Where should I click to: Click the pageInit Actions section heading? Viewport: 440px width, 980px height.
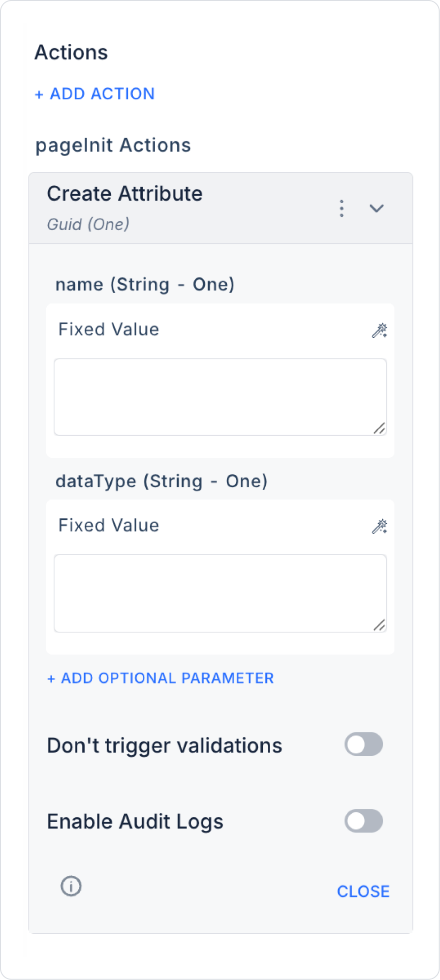113,146
